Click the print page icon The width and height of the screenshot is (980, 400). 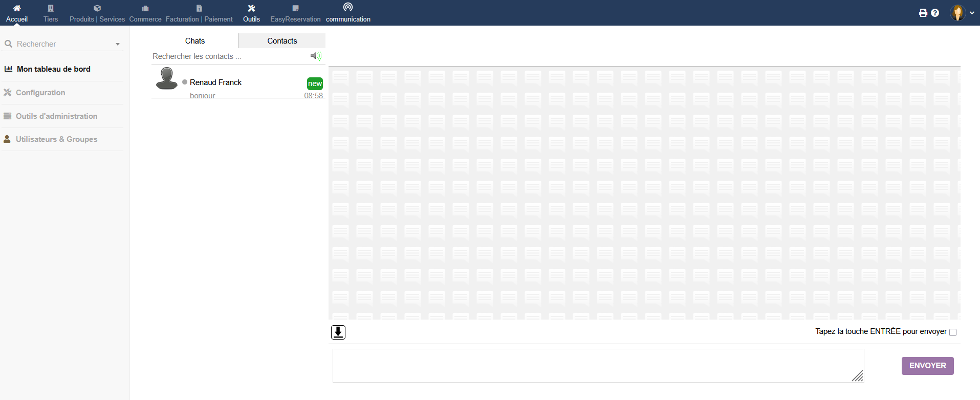click(x=923, y=13)
